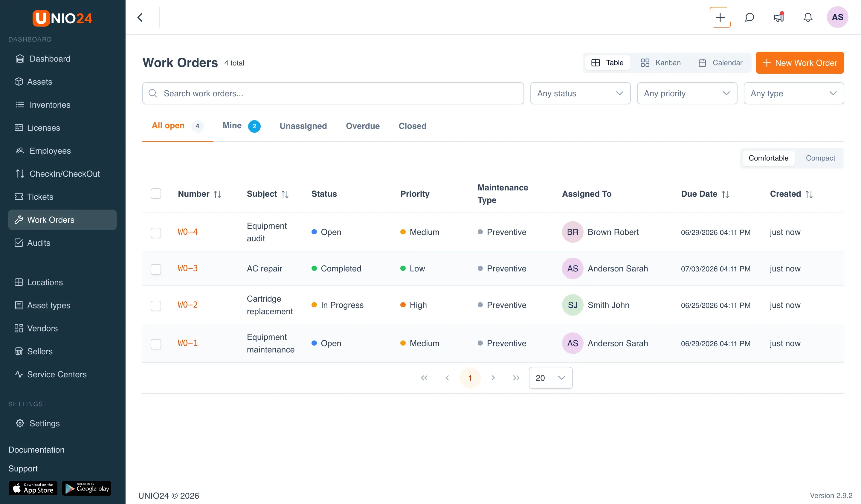Image resolution: width=861 pixels, height=504 pixels.
Task: Switch to Kanban view
Action: (x=660, y=62)
